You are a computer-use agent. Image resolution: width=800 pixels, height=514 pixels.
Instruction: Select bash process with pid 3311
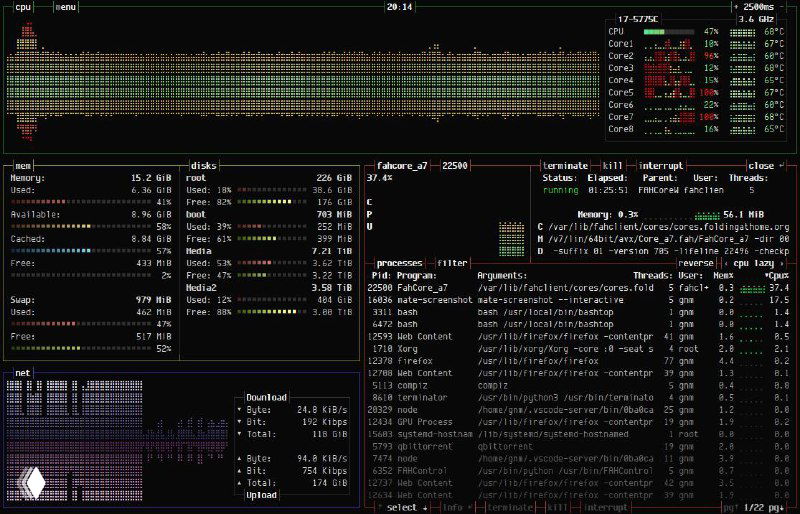(x=579, y=312)
